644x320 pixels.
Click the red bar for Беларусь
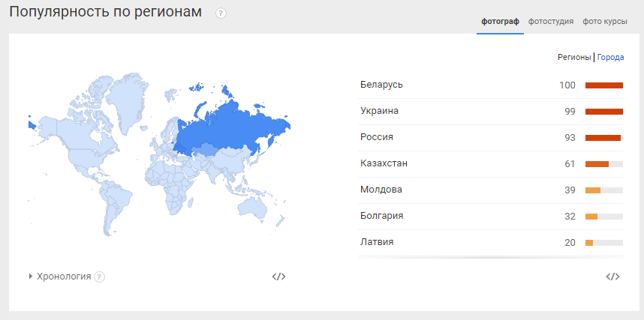604,85
